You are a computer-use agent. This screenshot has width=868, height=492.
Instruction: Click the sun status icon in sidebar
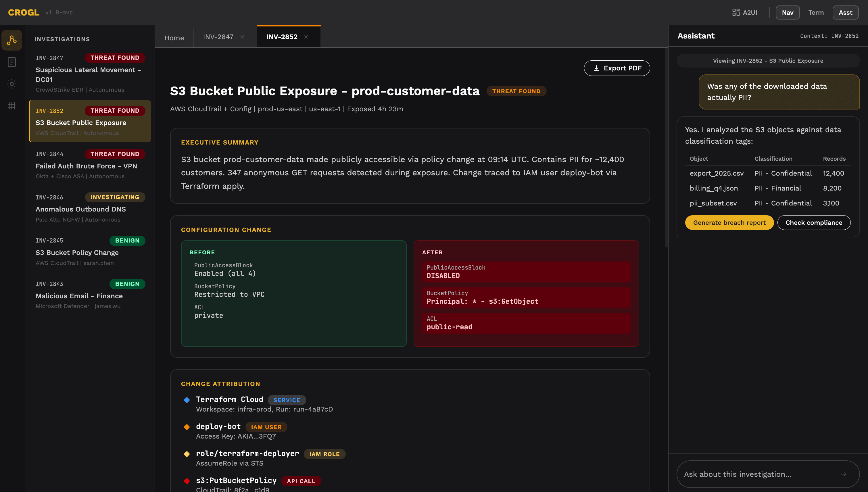pyautogui.click(x=11, y=84)
